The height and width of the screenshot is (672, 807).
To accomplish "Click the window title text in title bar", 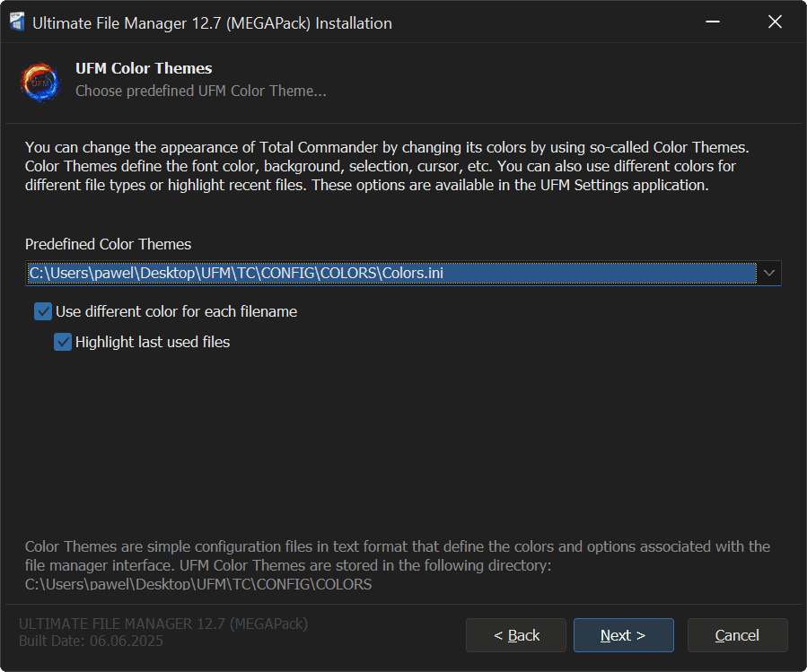I will (212, 23).
